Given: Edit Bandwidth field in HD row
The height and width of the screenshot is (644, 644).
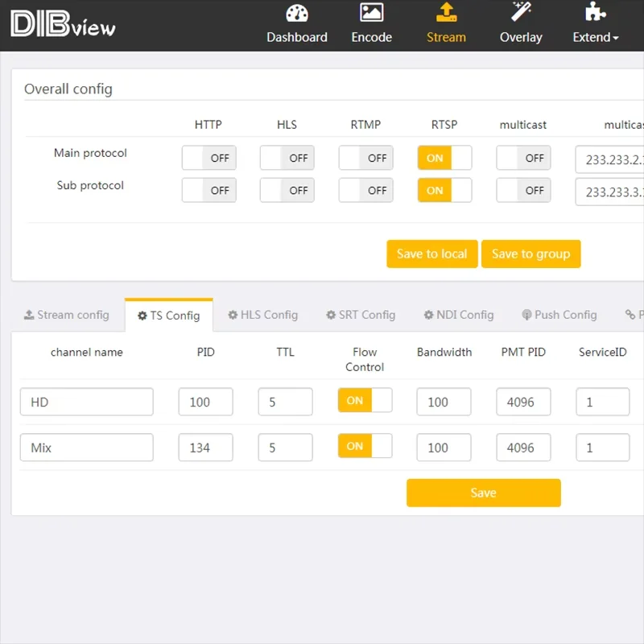Looking at the screenshot, I should coord(444,402).
